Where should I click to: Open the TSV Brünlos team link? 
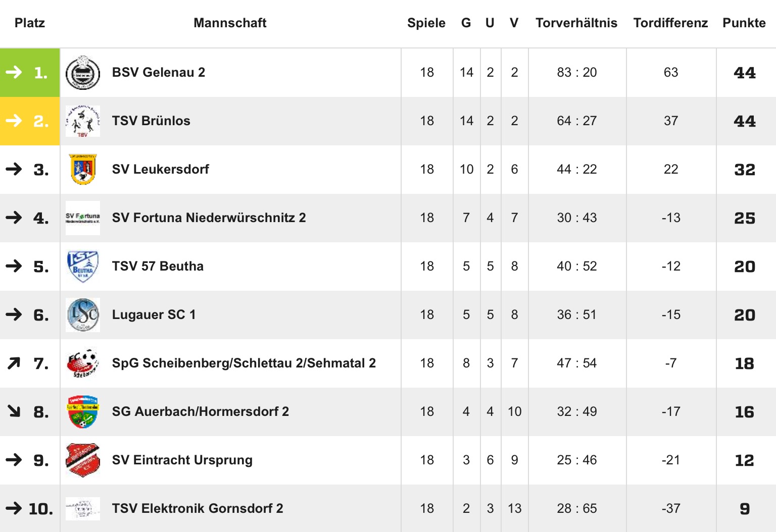pos(151,121)
